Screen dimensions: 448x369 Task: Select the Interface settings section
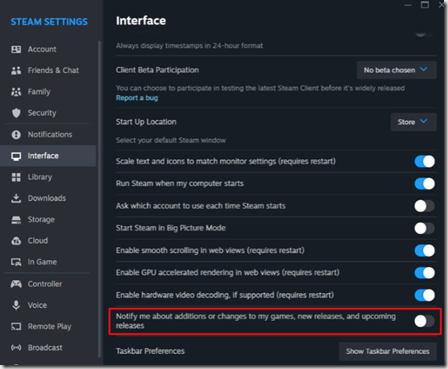(48, 156)
